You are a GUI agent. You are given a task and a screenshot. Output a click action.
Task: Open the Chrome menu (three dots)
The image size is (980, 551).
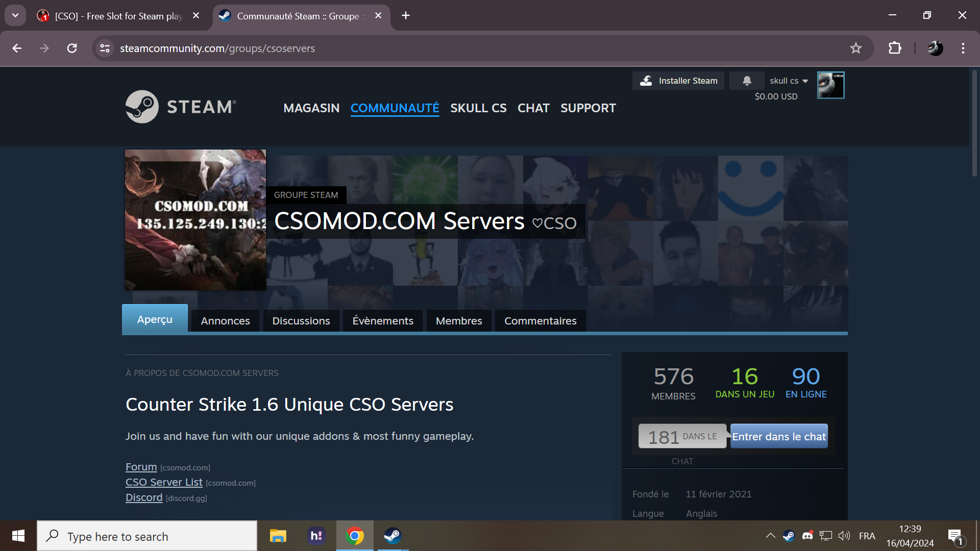click(x=963, y=48)
